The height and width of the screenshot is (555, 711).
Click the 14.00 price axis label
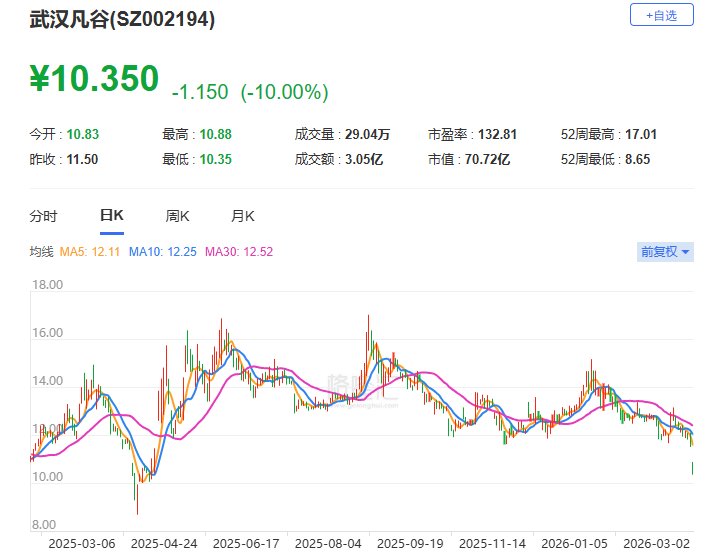[x=47, y=381]
